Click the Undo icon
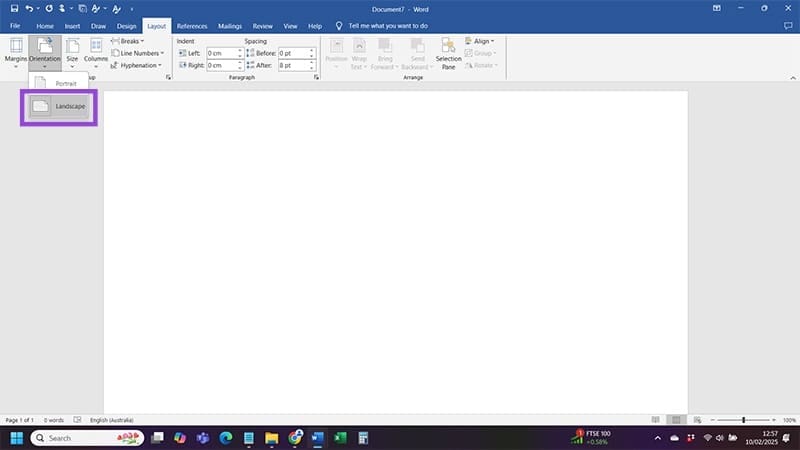Image resolution: width=800 pixels, height=450 pixels. point(30,8)
